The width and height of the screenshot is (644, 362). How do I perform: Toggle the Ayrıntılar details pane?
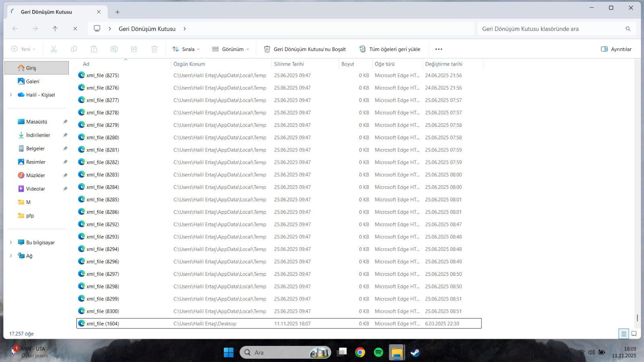[616, 49]
